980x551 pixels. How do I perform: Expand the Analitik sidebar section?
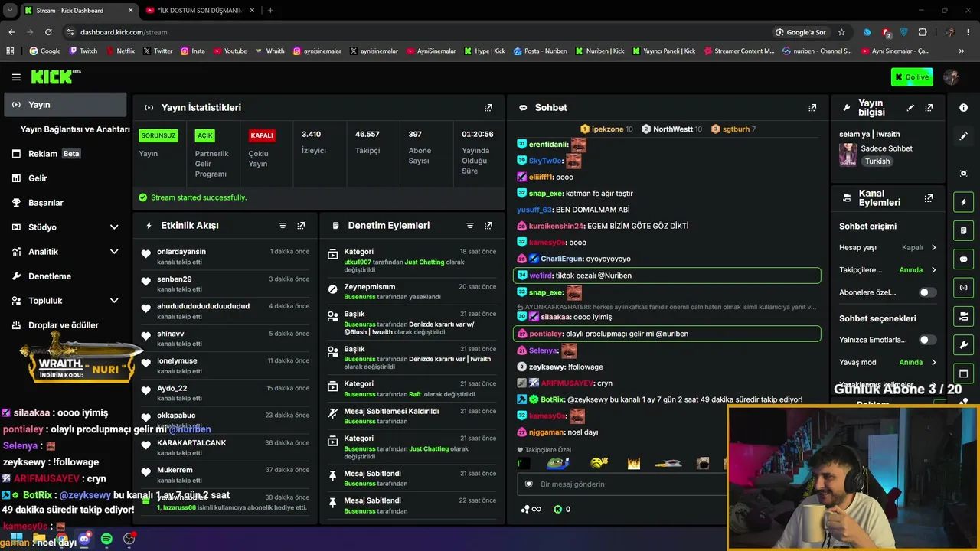pyautogui.click(x=114, y=252)
